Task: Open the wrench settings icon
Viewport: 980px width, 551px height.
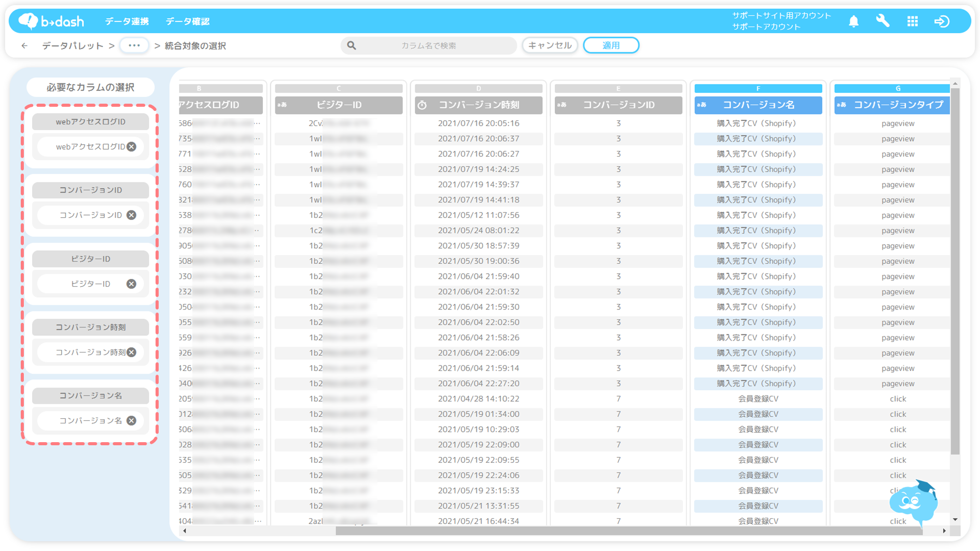Action: [883, 21]
